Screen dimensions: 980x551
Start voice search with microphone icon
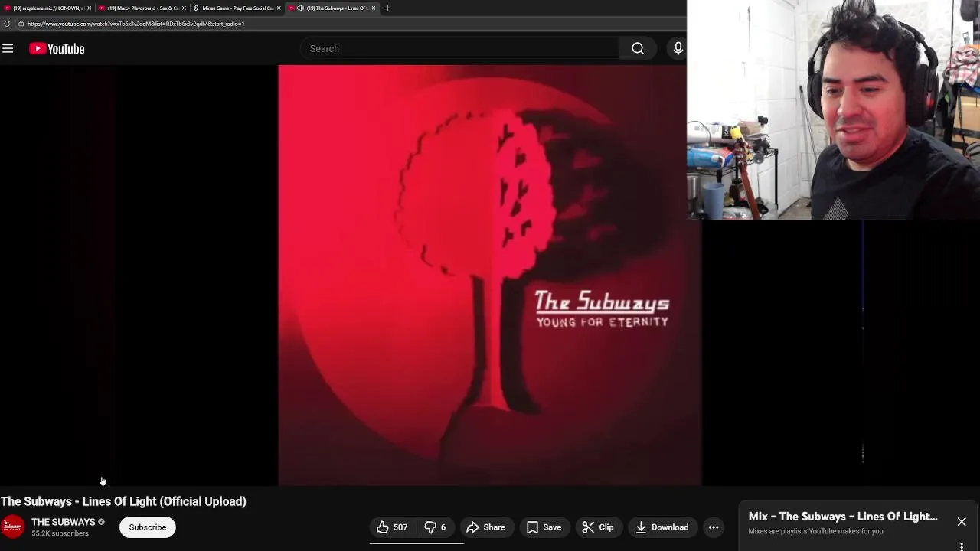pyautogui.click(x=678, y=48)
